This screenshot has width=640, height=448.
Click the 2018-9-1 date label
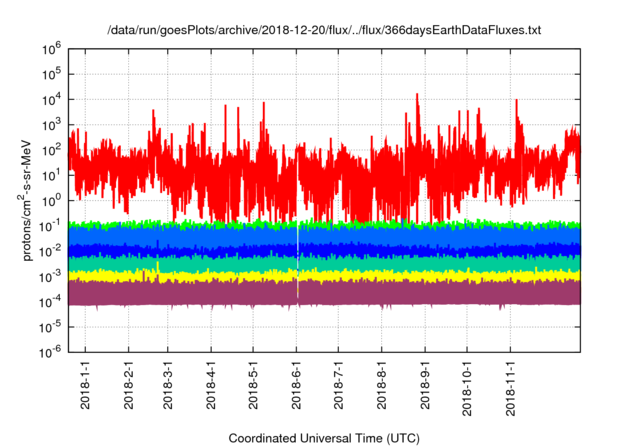(x=425, y=385)
